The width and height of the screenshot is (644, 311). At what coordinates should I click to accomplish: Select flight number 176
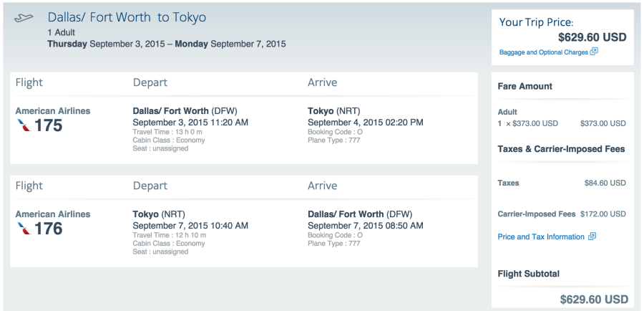[49, 229]
